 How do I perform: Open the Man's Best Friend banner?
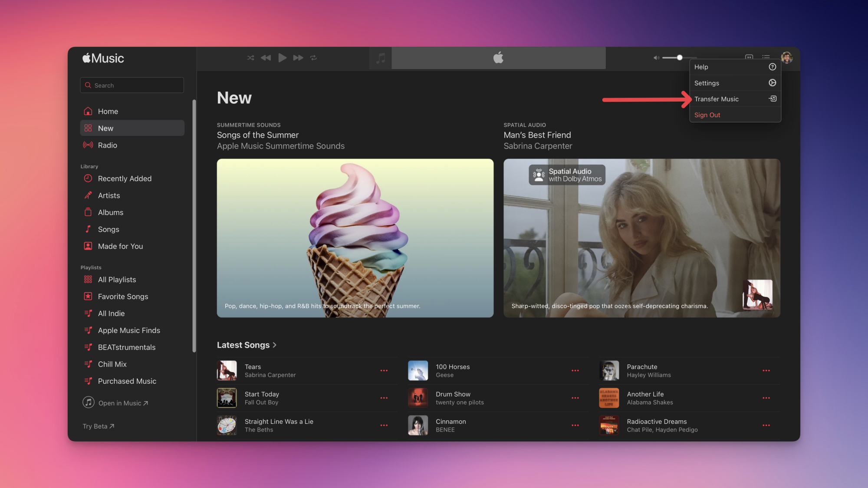pyautogui.click(x=641, y=238)
